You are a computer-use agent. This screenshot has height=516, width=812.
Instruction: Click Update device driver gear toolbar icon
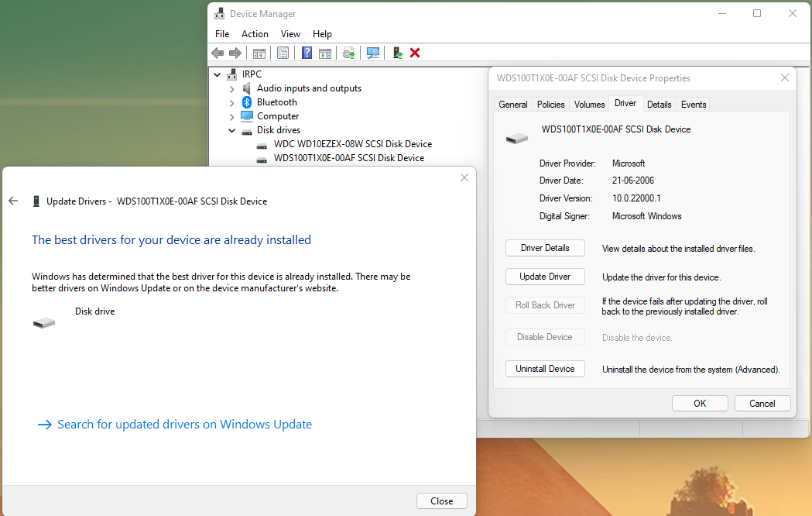(x=349, y=53)
